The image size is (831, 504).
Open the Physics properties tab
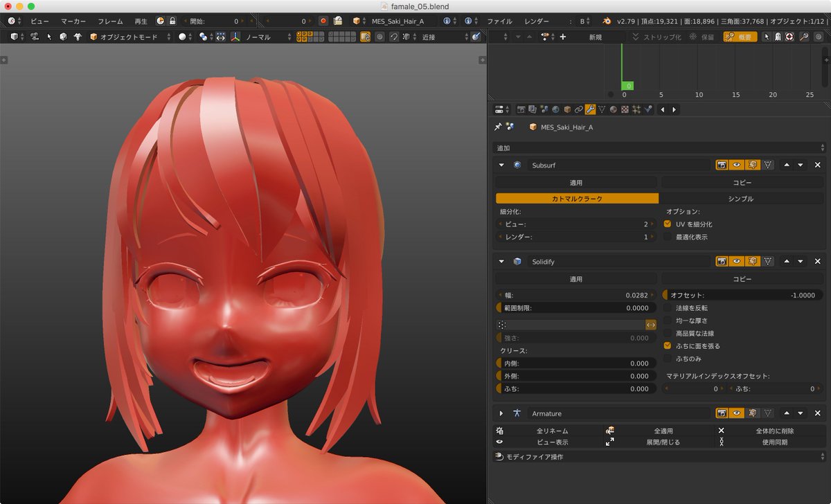[647, 109]
